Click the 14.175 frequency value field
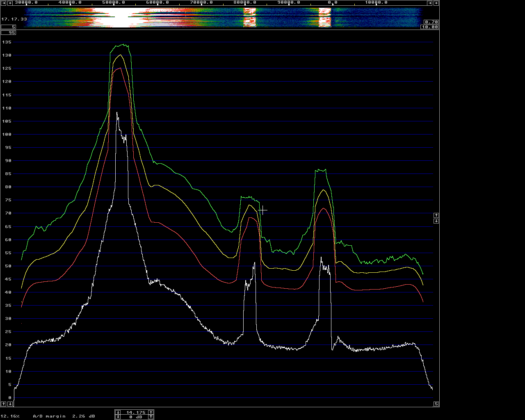 135,412
